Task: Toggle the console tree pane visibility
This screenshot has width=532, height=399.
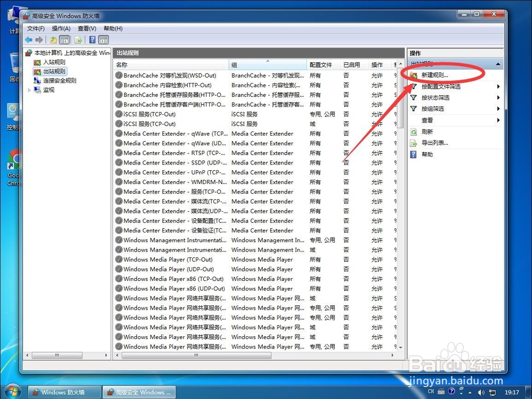Action: pyautogui.click(x=64, y=39)
